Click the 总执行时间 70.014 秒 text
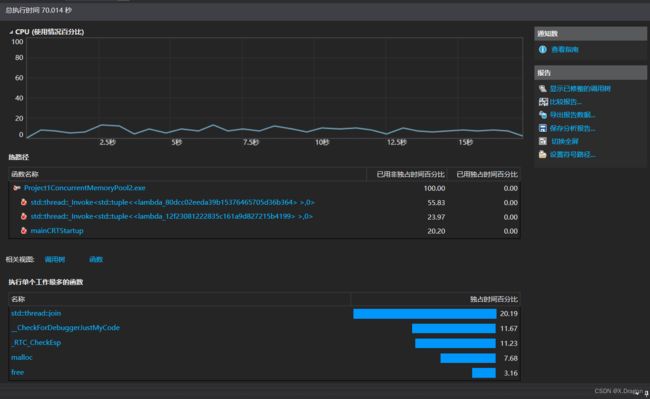 pyautogui.click(x=39, y=10)
